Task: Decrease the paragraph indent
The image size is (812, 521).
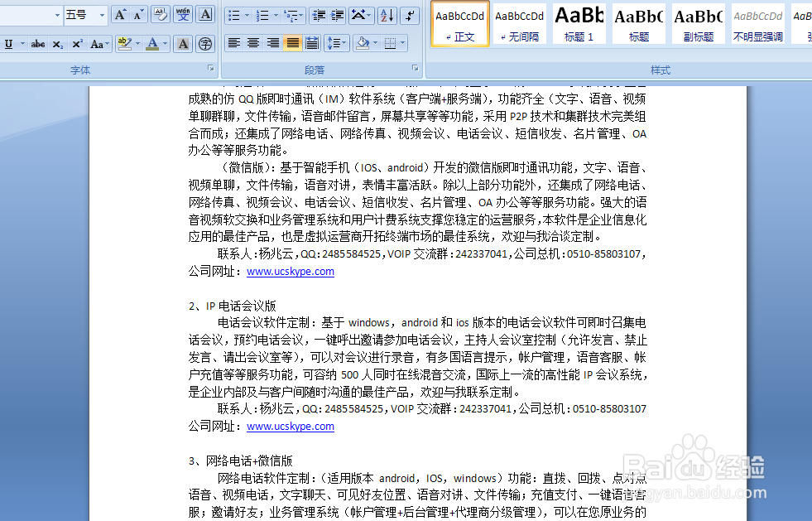Action: tap(319, 15)
